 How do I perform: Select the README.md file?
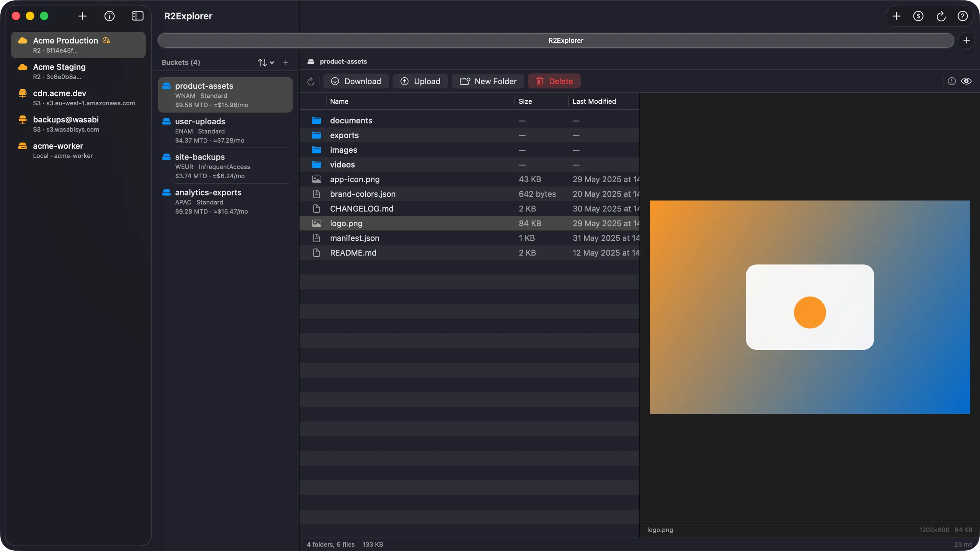pyautogui.click(x=469, y=253)
